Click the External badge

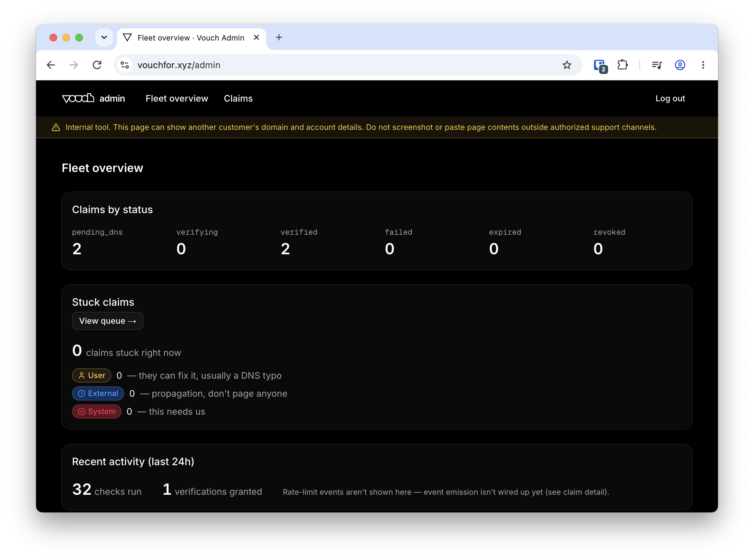point(98,393)
